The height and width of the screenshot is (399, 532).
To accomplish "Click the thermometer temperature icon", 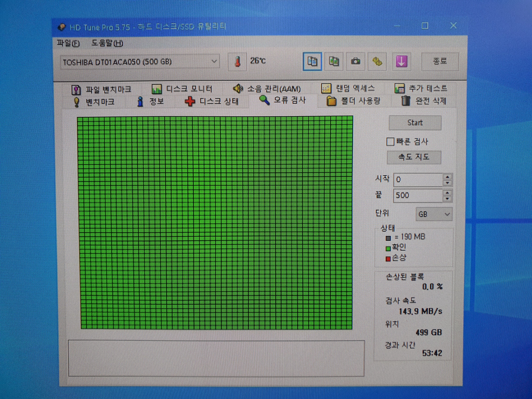I will 238,62.
